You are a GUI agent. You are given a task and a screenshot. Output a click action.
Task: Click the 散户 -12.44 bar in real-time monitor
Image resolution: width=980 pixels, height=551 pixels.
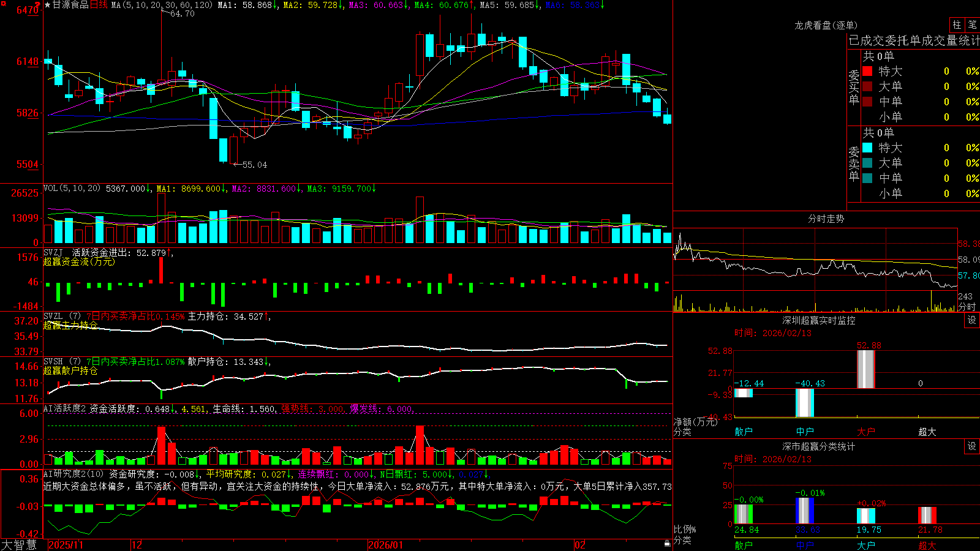click(x=743, y=393)
